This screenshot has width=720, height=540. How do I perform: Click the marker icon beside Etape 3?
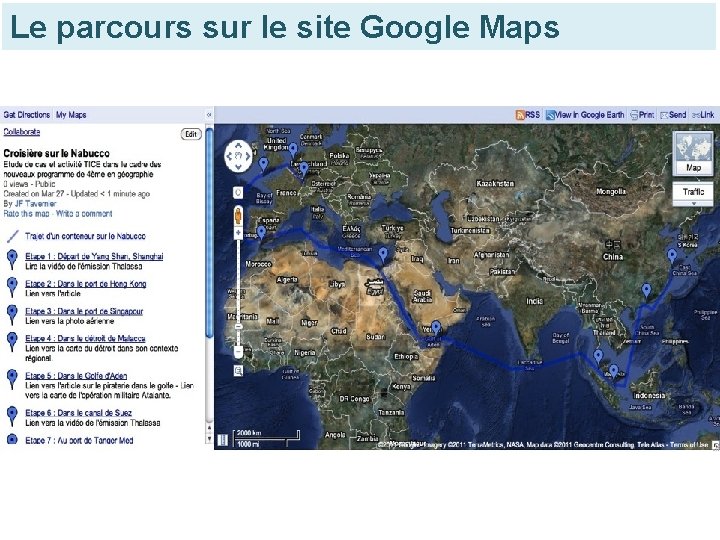tap(12, 314)
